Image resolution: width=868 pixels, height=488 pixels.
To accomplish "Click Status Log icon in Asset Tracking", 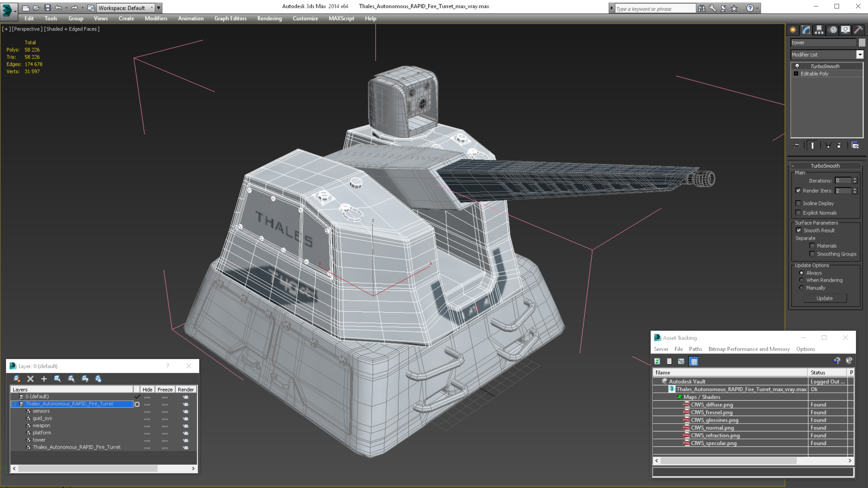I will click(669, 361).
